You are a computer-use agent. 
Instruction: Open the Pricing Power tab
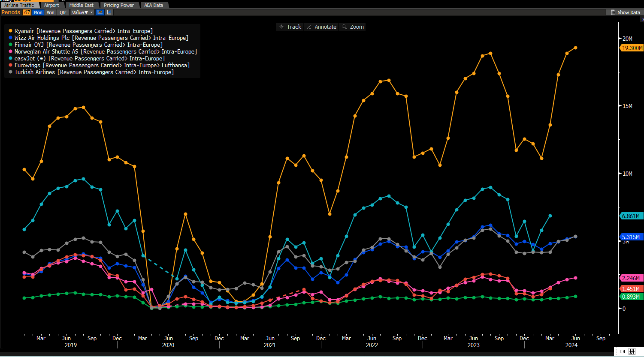click(119, 5)
